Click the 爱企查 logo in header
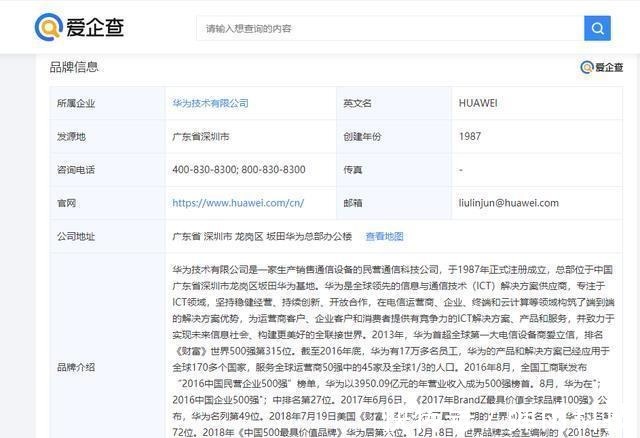Viewport: 640px width, 438px height. pyautogui.click(x=79, y=27)
